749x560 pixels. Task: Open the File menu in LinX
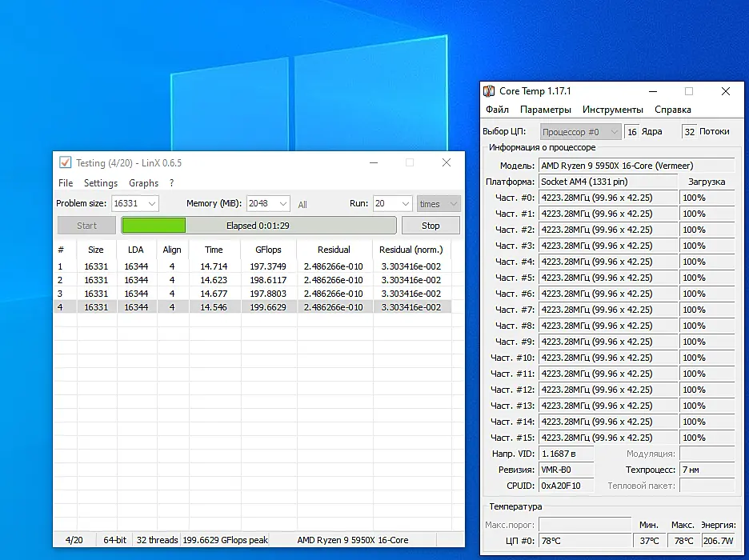point(66,183)
